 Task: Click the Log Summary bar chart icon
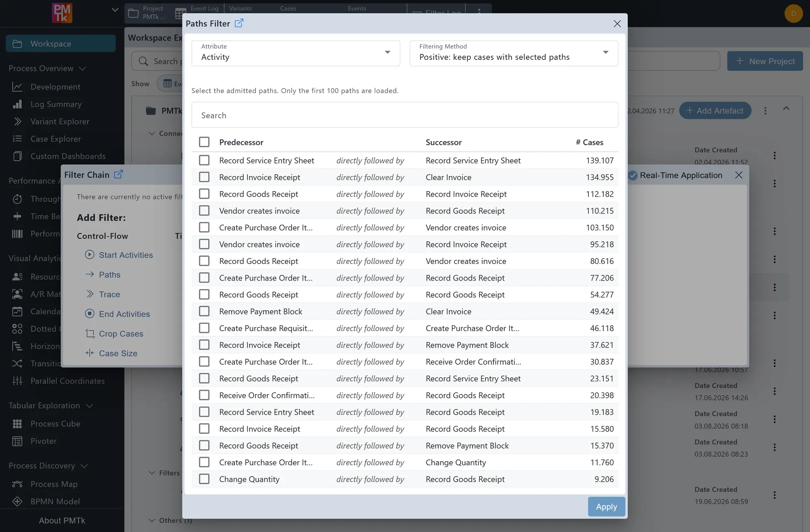17,104
